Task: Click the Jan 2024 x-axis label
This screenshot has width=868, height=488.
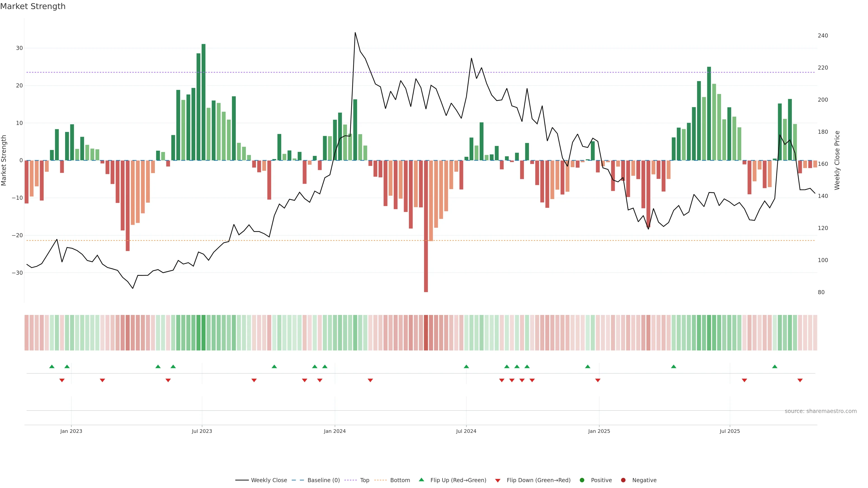Action: (335, 431)
